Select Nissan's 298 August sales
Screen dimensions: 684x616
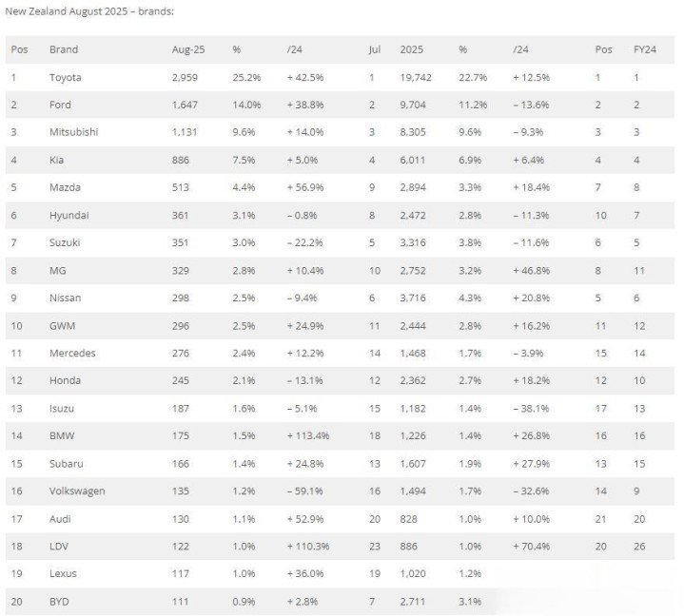point(181,298)
